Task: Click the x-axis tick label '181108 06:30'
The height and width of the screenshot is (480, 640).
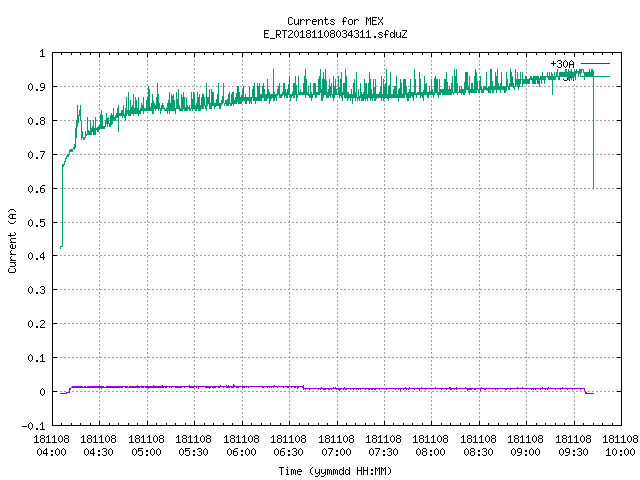Action: pos(289,446)
